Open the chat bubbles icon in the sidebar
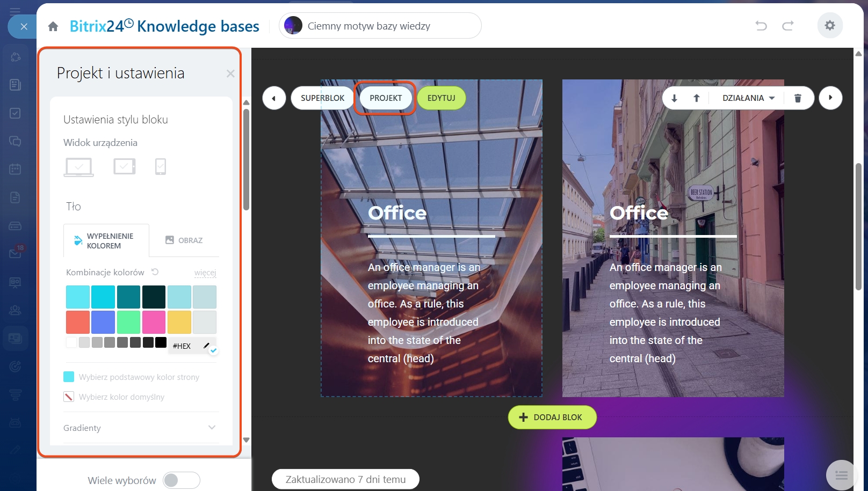The height and width of the screenshot is (491, 868). coord(16,142)
